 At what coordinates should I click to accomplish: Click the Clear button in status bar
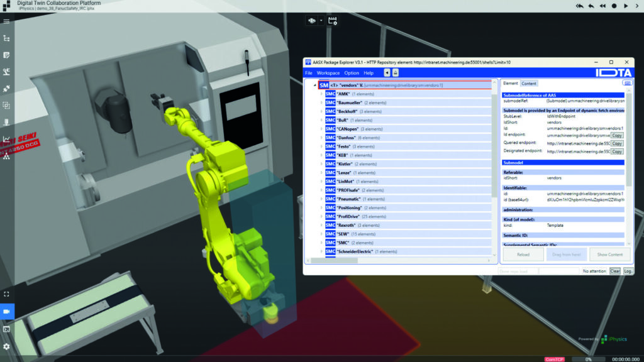click(x=615, y=271)
